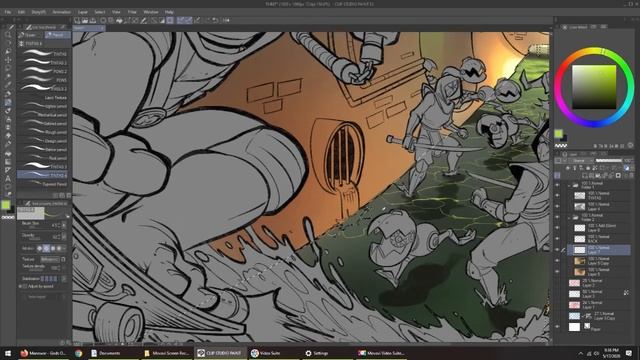
Task: Hide the Folder 1 layer visibility eye
Action: 558,185
